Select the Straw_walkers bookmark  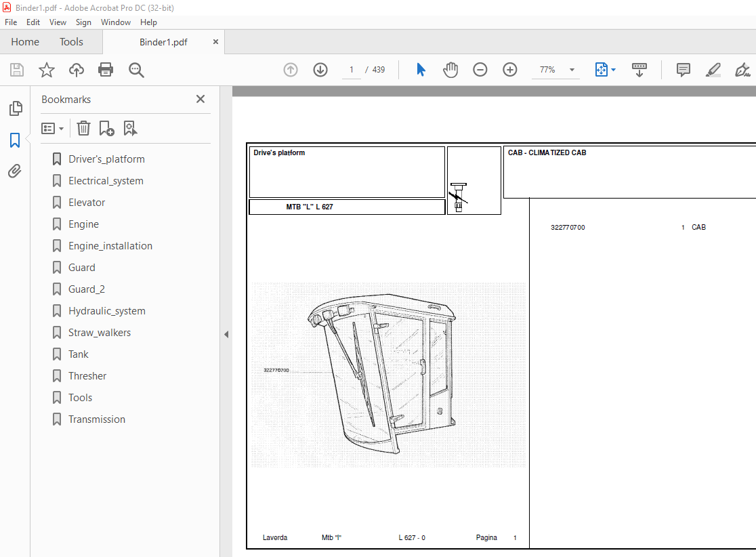click(x=100, y=333)
